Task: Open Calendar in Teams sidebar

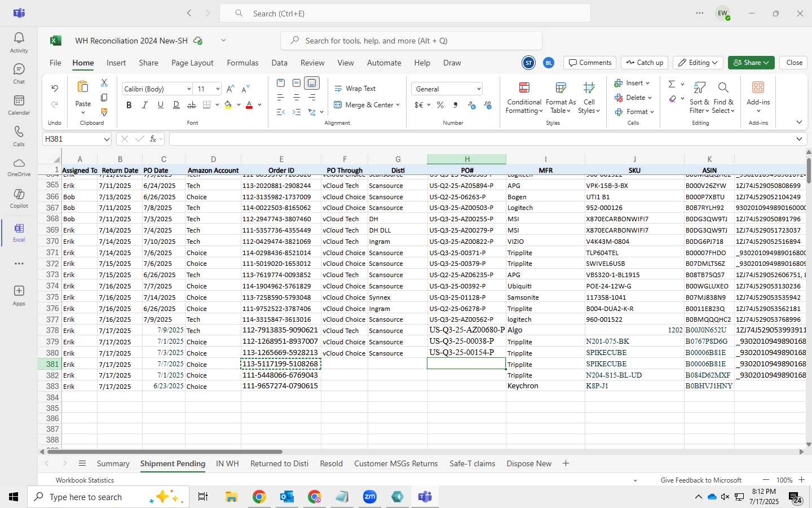Action: coord(19,105)
